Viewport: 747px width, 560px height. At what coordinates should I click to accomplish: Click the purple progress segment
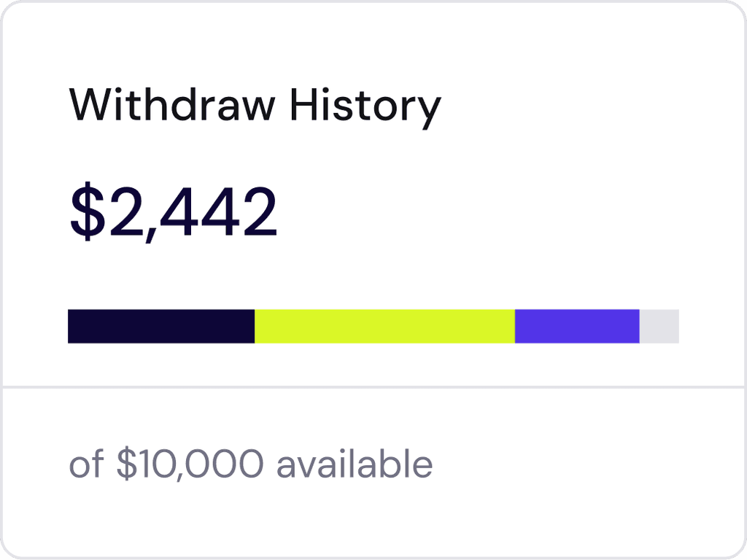(x=576, y=326)
